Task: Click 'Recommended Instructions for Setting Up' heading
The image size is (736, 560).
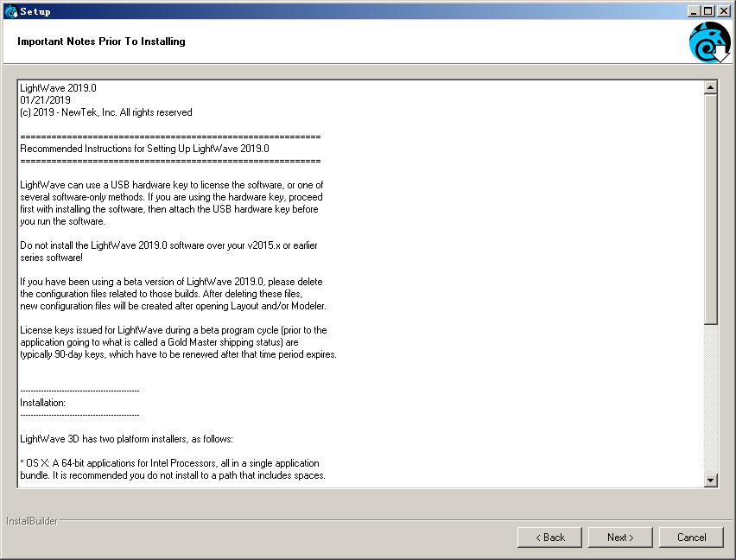Action: pos(144,149)
